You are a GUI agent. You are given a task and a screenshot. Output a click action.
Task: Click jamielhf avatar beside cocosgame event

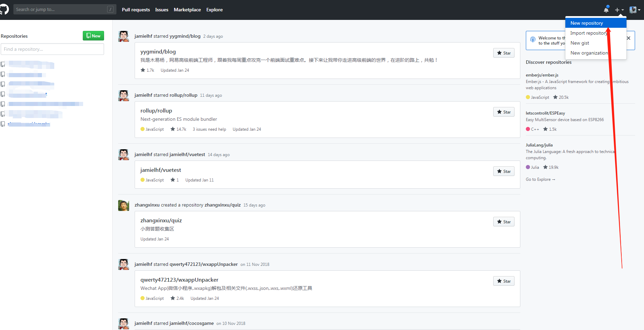point(124,323)
